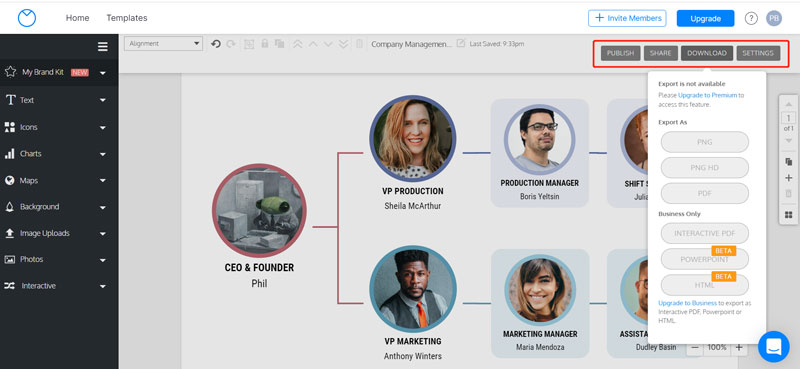Viewport: 800px width, 369px height.
Task: Click Invite Members button
Action: coord(627,18)
